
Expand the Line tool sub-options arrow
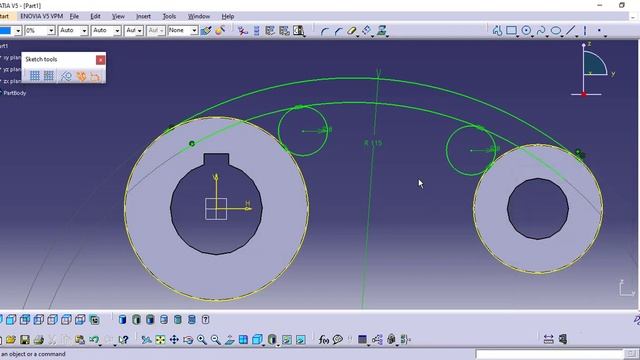click(576, 36)
